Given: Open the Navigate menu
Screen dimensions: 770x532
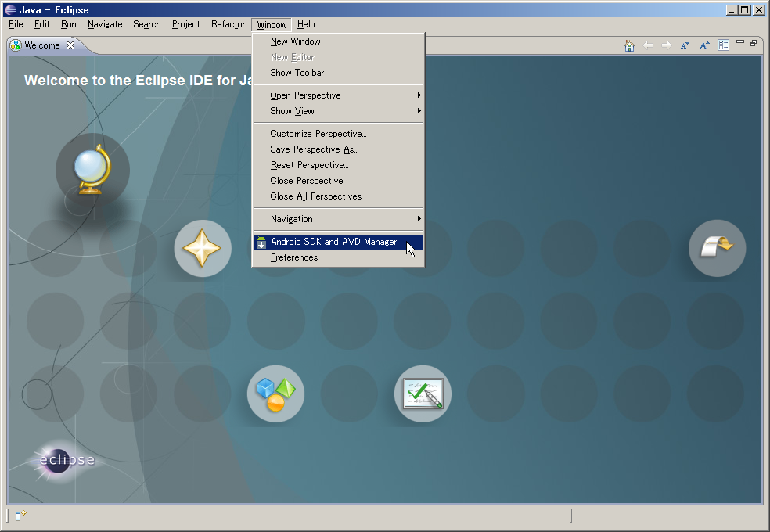Looking at the screenshot, I should click(x=105, y=24).
